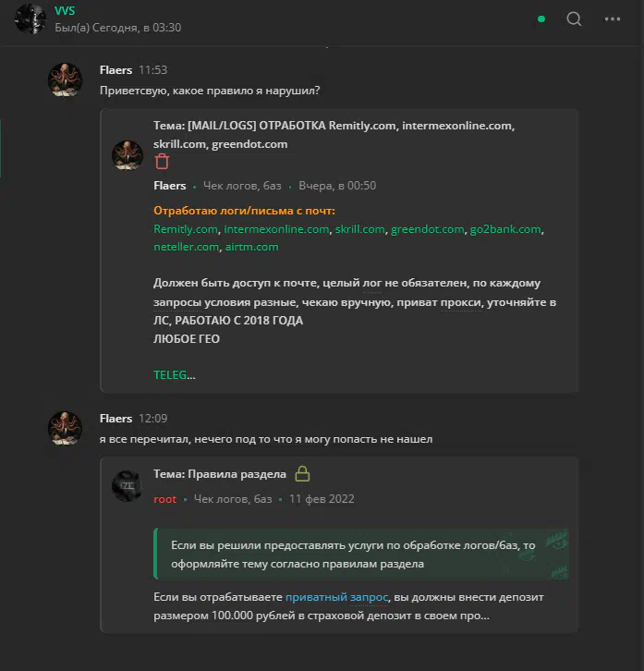Click the red trash icon under thread title
Image resolution: width=644 pixels, height=671 pixels.
click(x=162, y=162)
